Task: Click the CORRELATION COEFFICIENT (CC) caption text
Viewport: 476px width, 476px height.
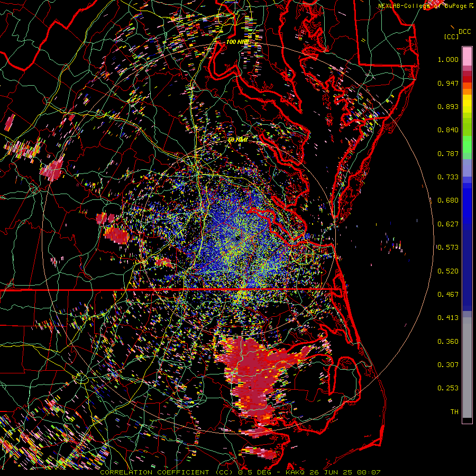Action: (167, 472)
